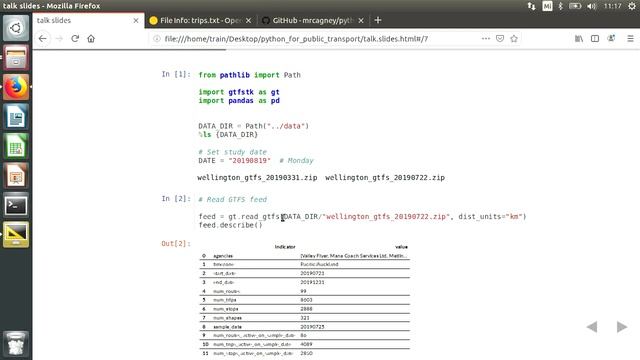The width and height of the screenshot is (640, 360).
Task: Open battery status indicator
Action: [x=575, y=6]
